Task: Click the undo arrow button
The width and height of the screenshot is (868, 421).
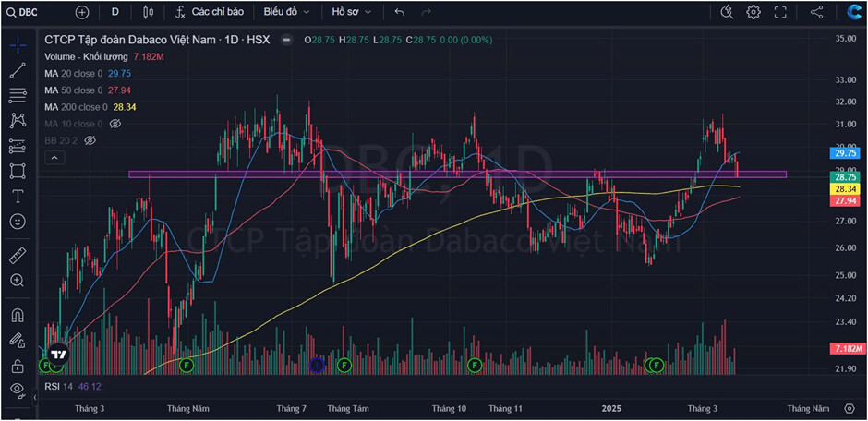Action: 399,12
